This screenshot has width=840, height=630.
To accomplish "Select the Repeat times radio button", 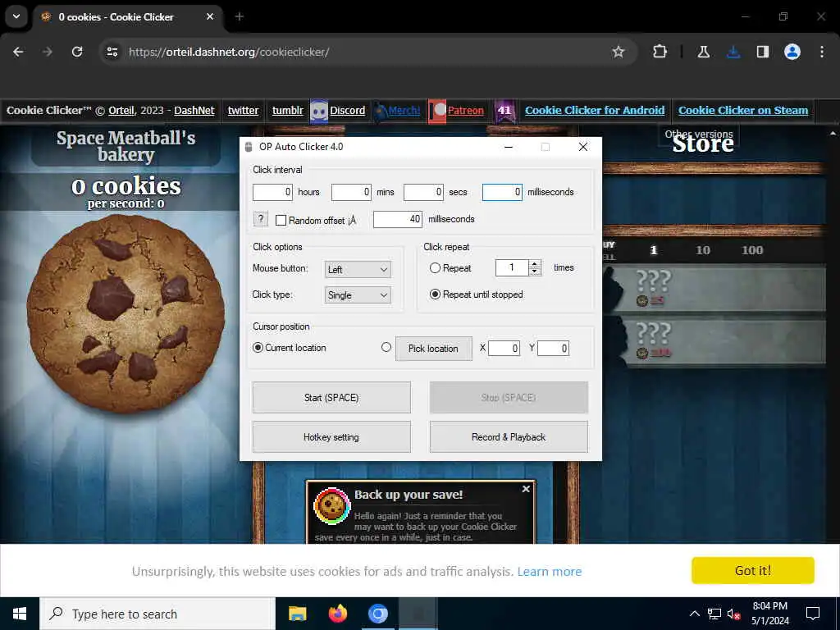I will (435, 268).
